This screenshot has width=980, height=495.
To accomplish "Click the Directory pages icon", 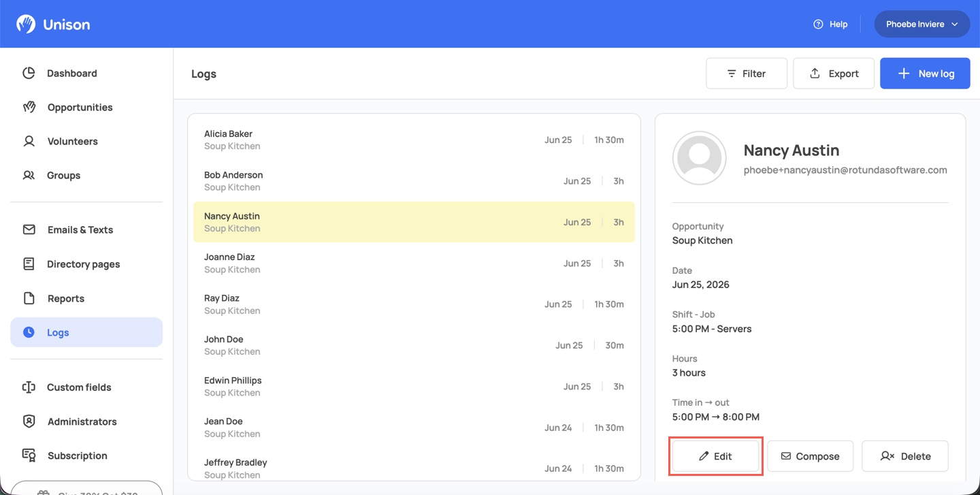I will [29, 264].
